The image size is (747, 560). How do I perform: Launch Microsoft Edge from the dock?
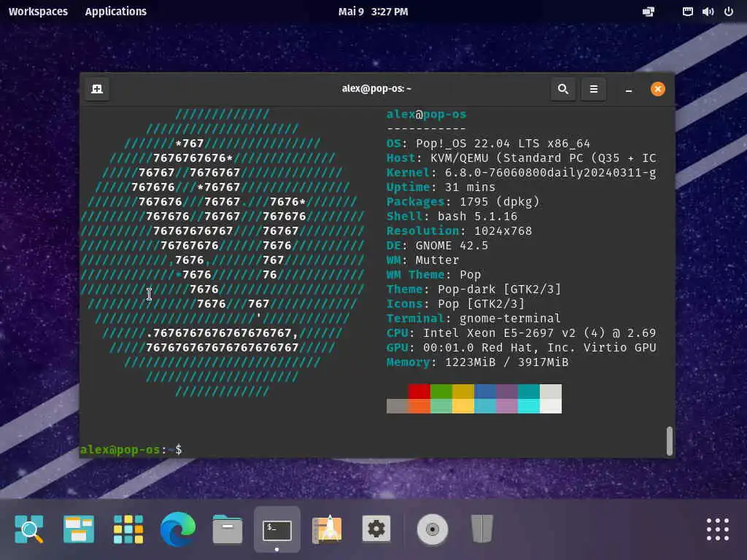[178, 529]
